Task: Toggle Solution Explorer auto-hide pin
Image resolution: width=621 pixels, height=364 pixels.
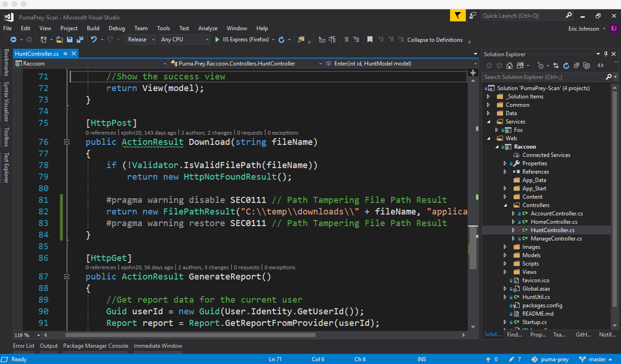Action: click(x=606, y=54)
